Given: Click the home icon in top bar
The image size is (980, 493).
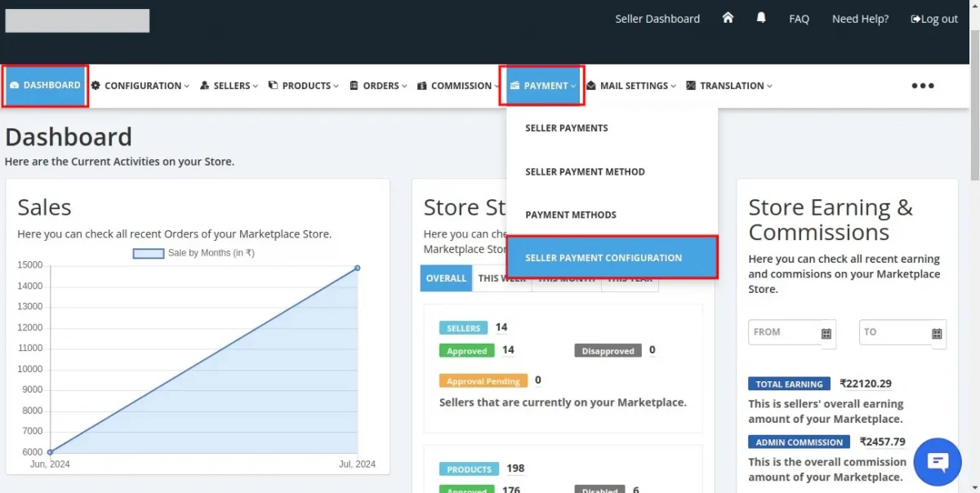Looking at the screenshot, I should [728, 18].
